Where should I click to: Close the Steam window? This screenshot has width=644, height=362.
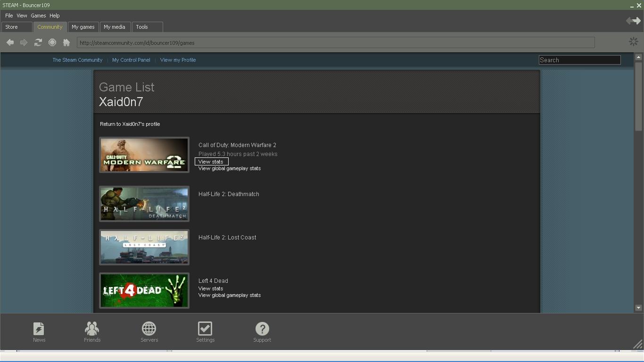pos(639,6)
